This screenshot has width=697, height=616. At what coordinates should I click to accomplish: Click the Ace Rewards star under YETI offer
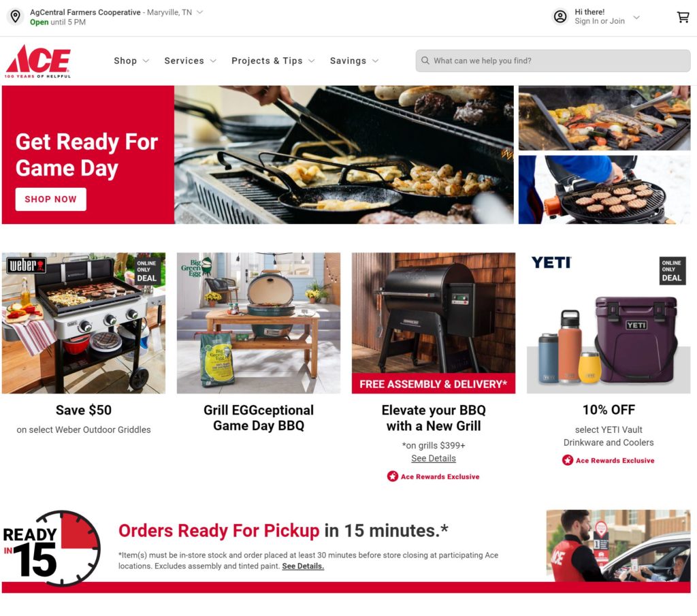click(567, 460)
